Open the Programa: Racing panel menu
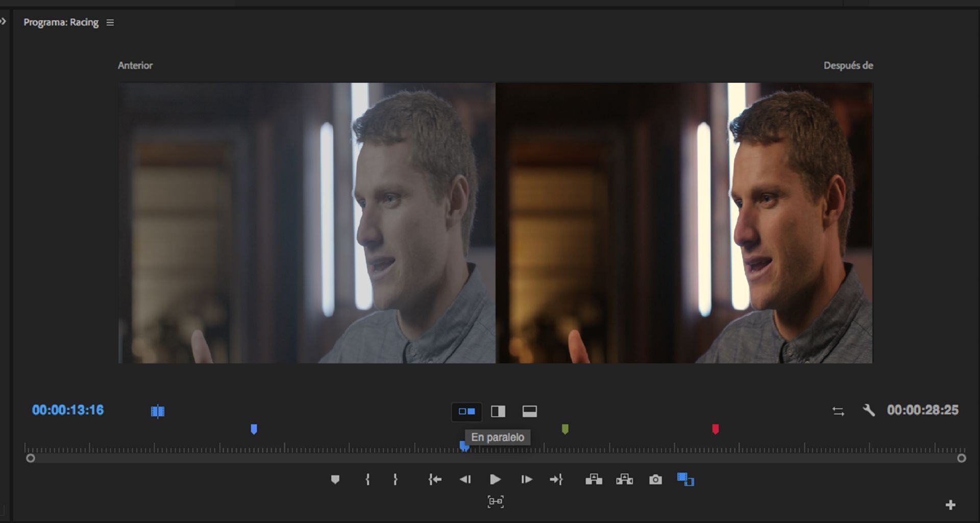Viewport: 980px width, 523px height. click(x=110, y=22)
